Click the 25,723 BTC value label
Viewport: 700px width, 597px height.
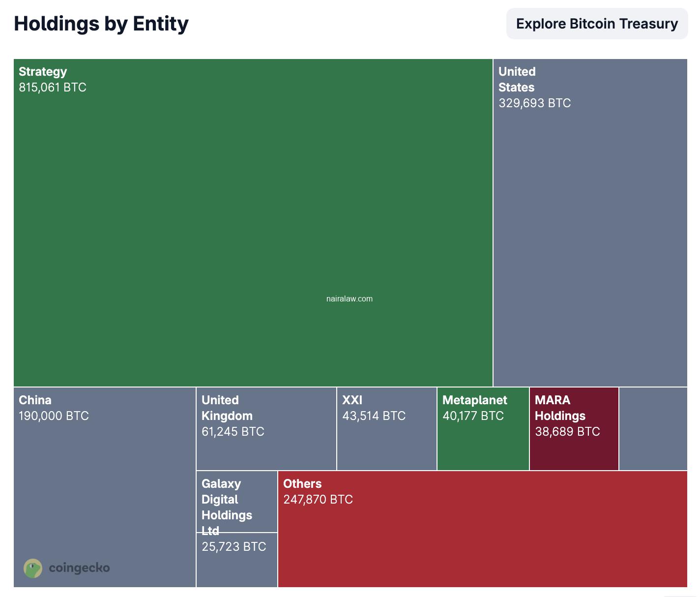click(x=234, y=547)
